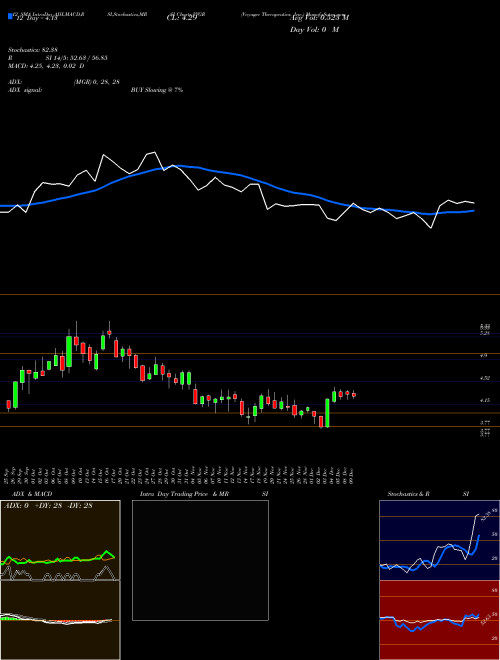
Task: Open the empty Intra Day chart box
Action: pos(200,560)
